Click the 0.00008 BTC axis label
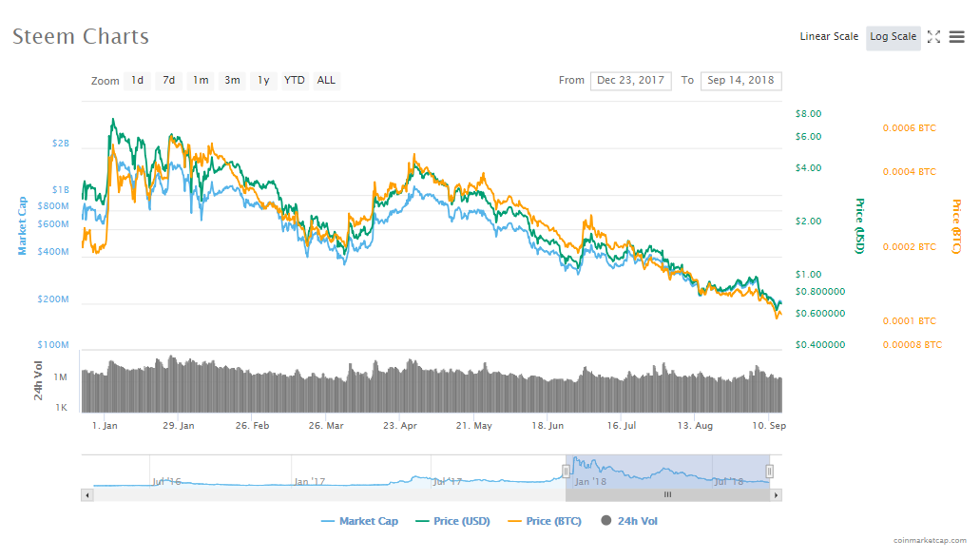 point(912,345)
